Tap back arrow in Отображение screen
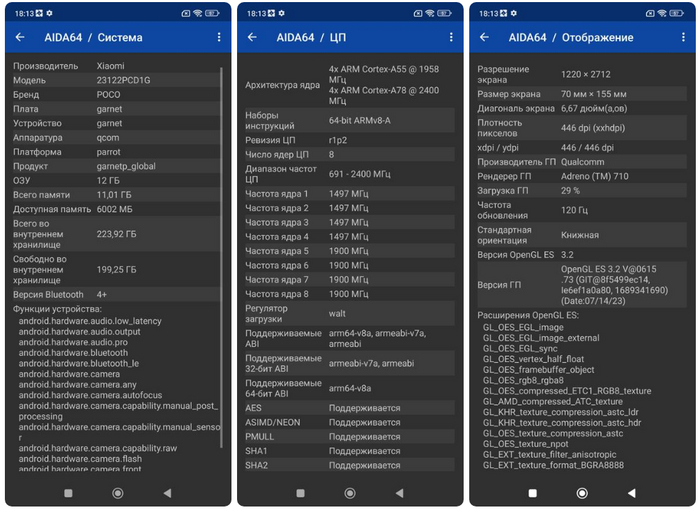Screen dimensions: 700x510 coord(484,37)
